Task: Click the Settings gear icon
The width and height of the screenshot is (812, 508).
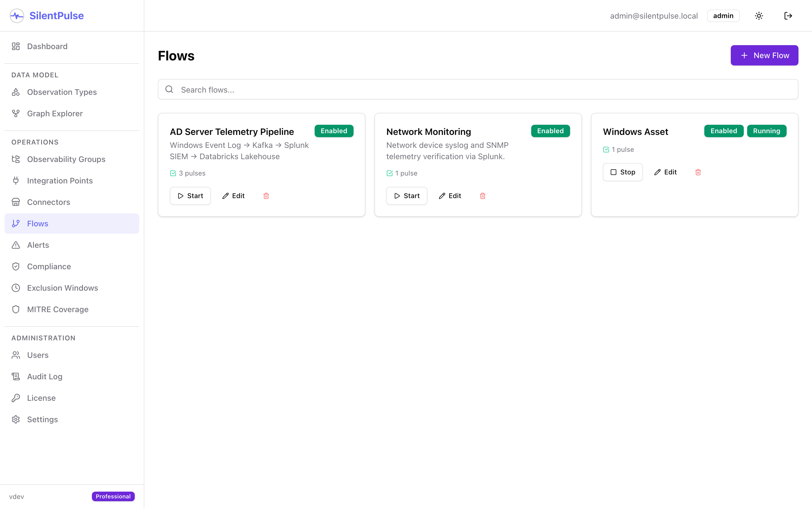Action: (16, 419)
